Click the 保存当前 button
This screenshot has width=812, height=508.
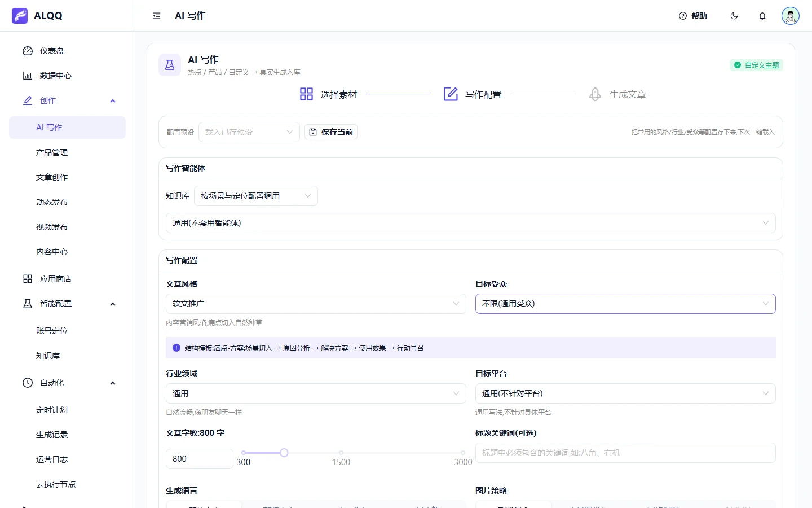click(x=331, y=132)
